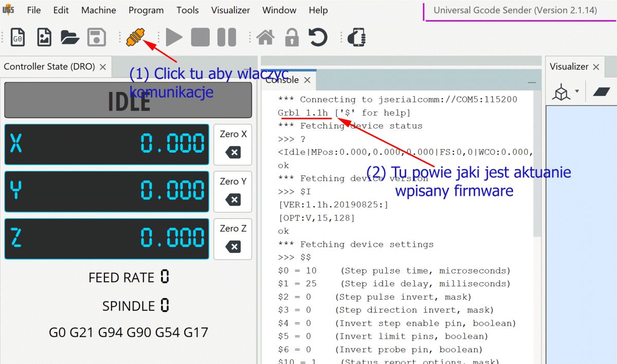Expand the dropdown beside the cube icon

pos(577,92)
